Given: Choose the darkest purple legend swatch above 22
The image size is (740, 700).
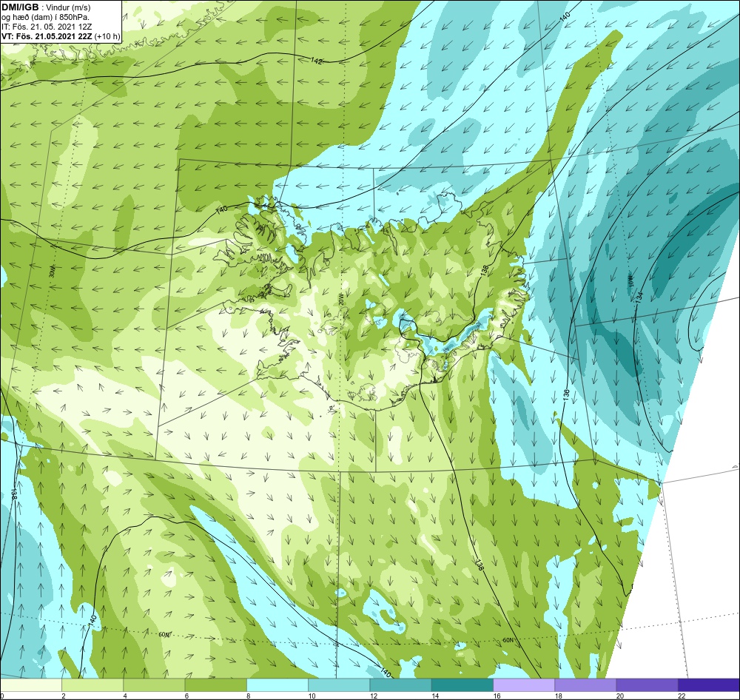Looking at the screenshot, I should click(708, 685).
